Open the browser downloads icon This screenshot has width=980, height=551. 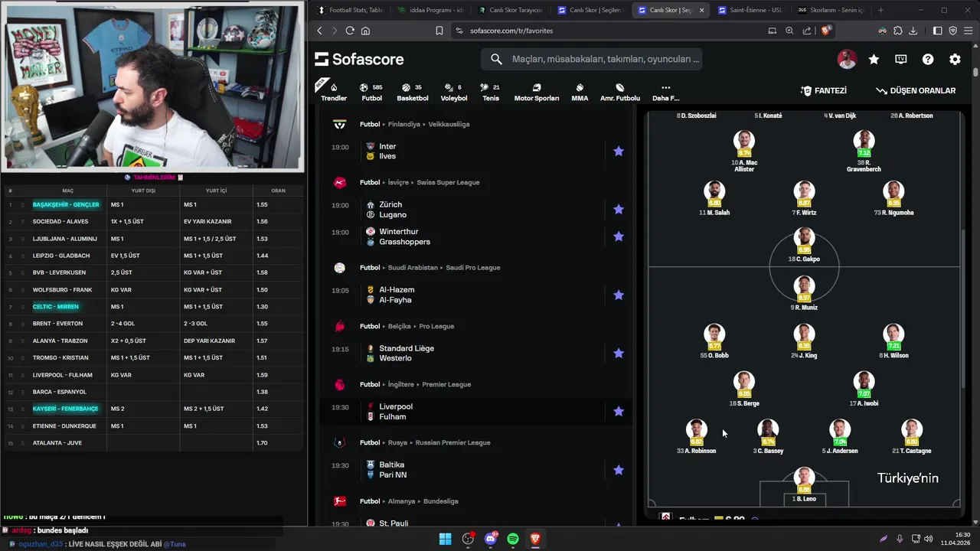(x=913, y=31)
